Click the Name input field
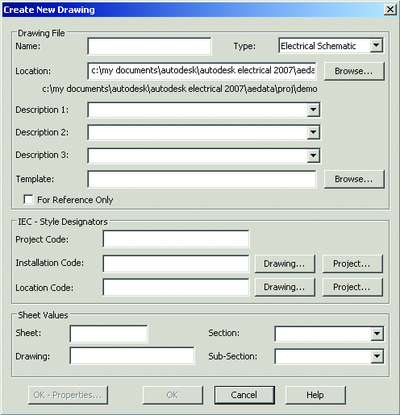400x415 pixels. point(149,46)
